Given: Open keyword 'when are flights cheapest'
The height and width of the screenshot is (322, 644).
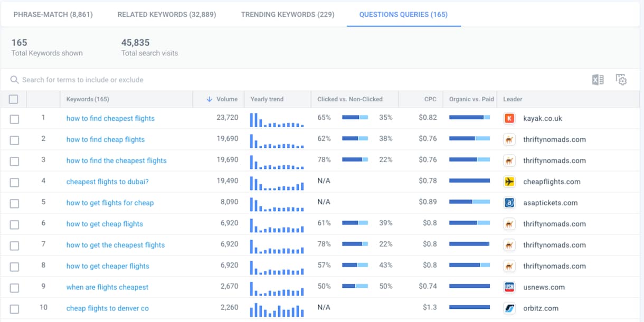Looking at the screenshot, I should [107, 287].
